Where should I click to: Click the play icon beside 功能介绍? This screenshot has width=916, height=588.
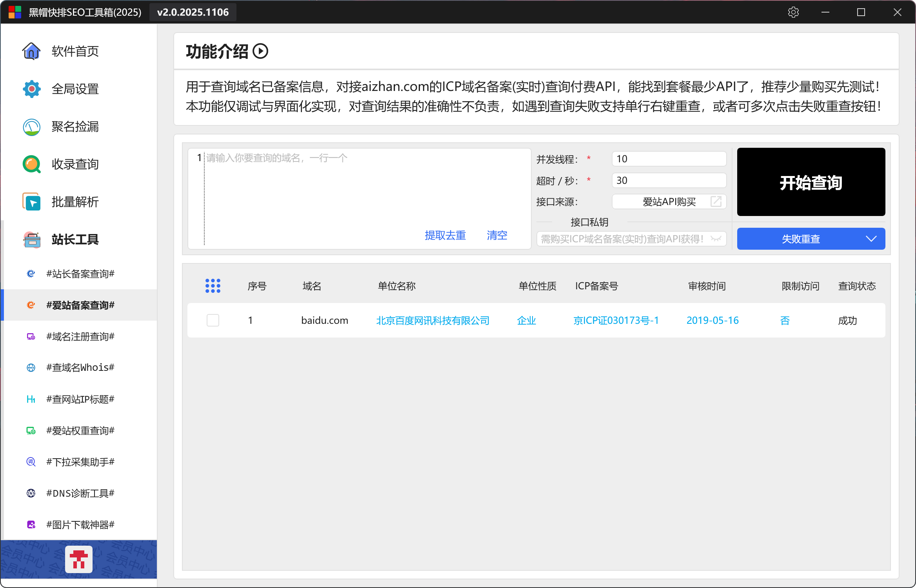(x=260, y=51)
